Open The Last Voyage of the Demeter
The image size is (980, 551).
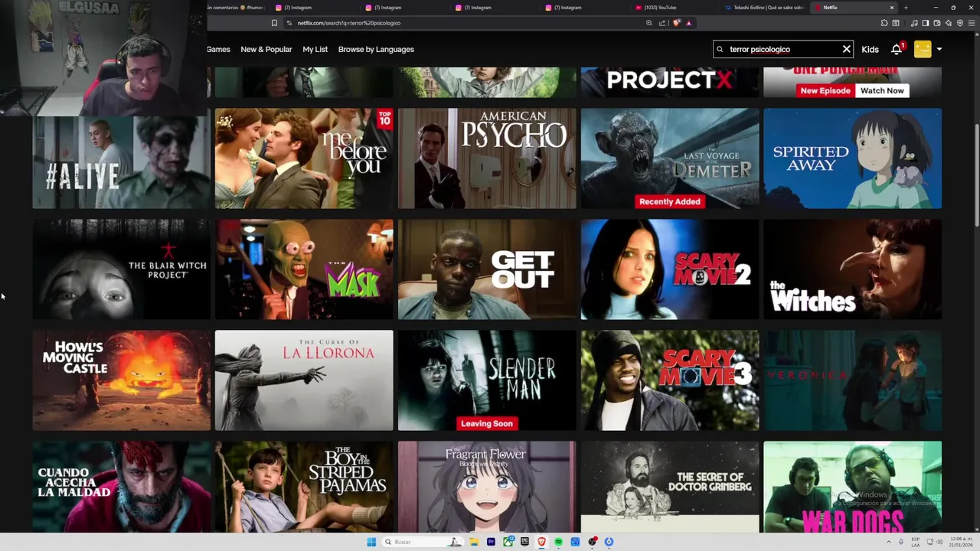(x=670, y=158)
